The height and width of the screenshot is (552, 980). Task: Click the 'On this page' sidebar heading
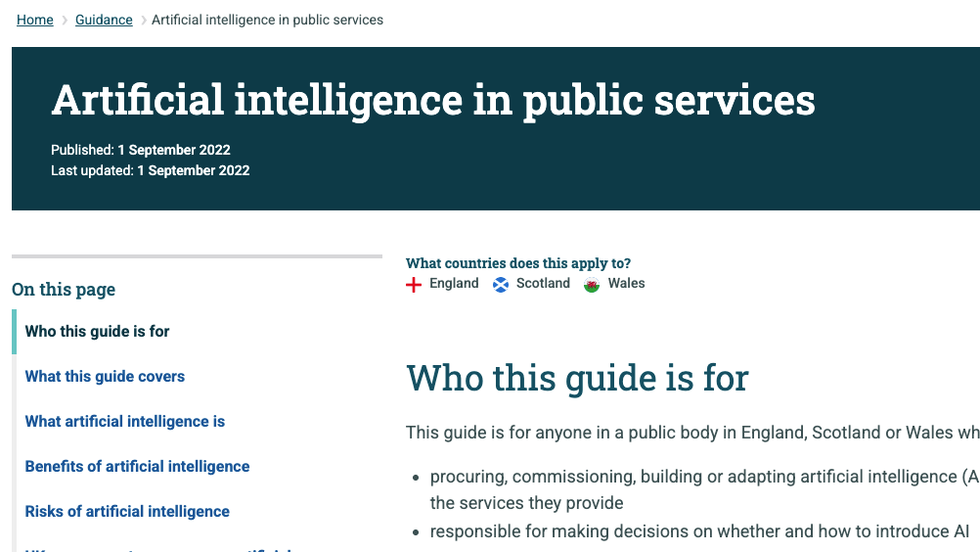(64, 290)
